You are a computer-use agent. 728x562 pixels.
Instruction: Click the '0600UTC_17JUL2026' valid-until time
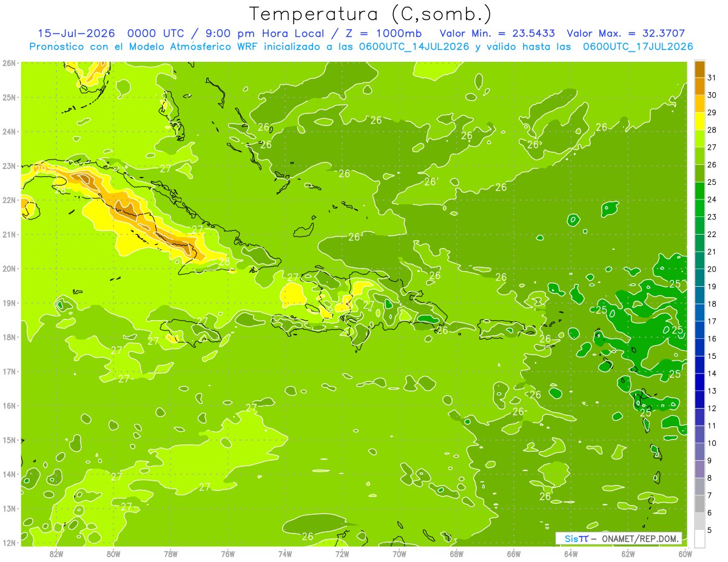coord(638,47)
